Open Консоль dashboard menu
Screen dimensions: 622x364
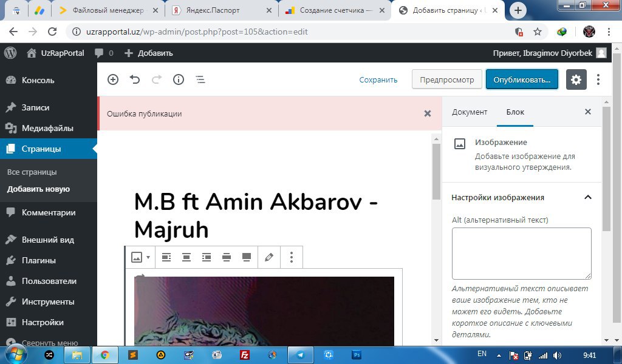[x=49, y=80]
